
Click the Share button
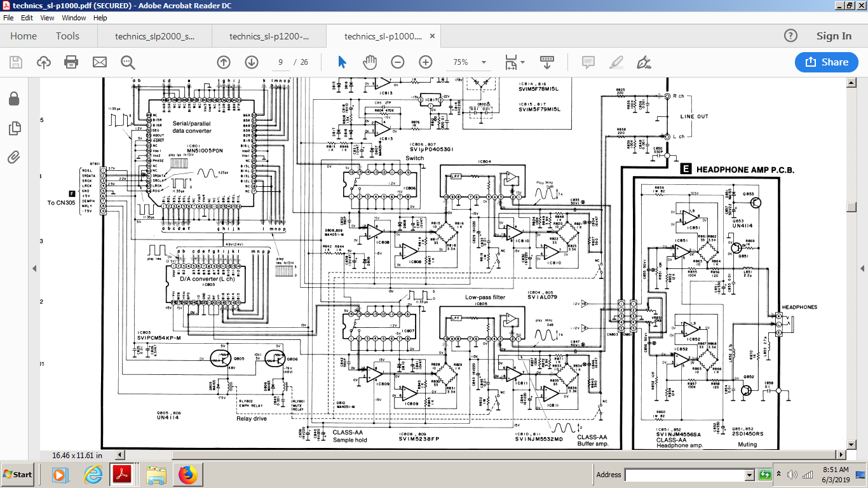pos(827,62)
